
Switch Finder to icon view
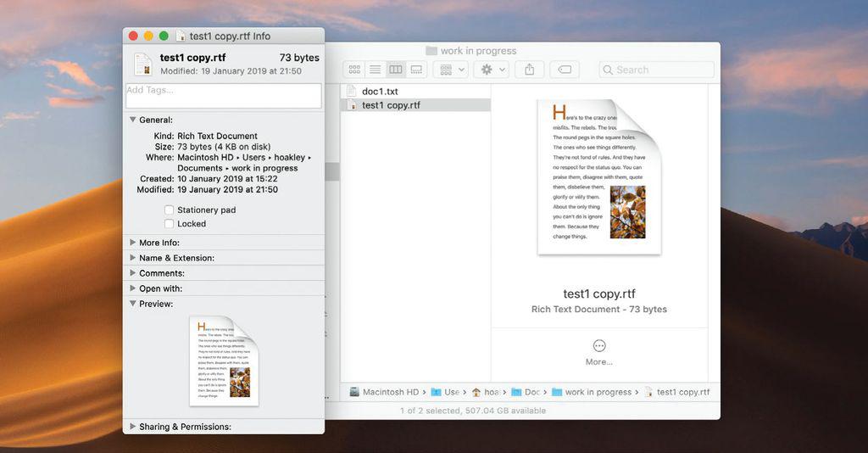354,70
